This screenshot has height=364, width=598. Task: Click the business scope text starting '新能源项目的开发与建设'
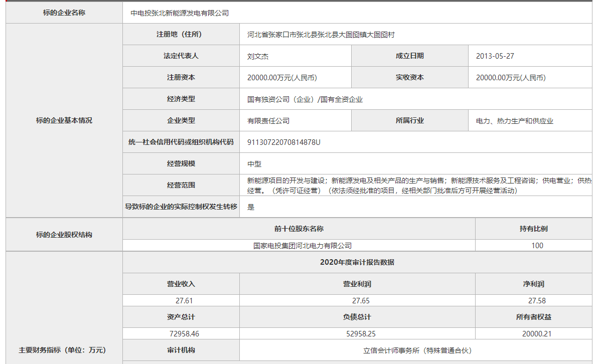click(419, 186)
